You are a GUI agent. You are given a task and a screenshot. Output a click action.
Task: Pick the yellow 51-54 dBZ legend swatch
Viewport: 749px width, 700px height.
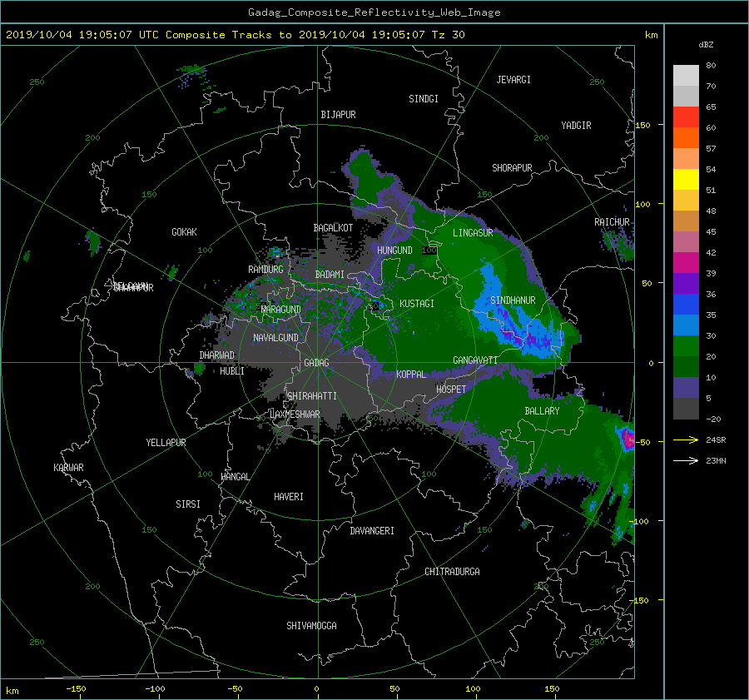coord(686,180)
